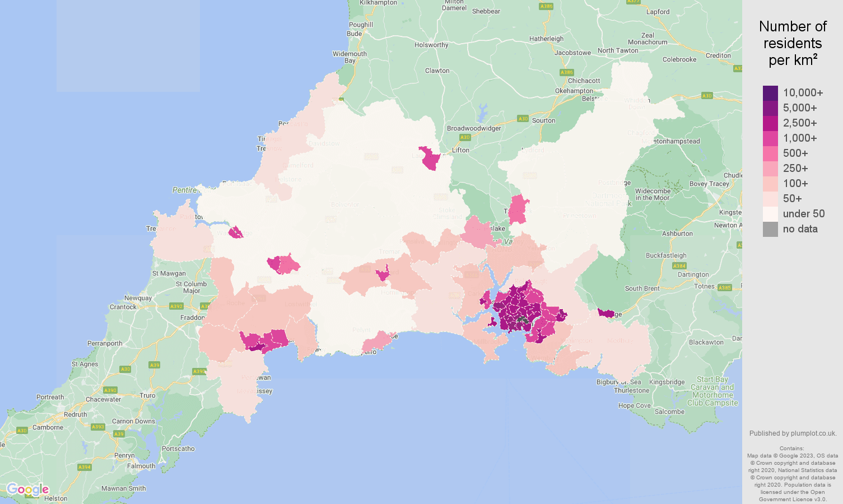Image resolution: width=843 pixels, height=504 pixels.
Task: Click the Redruth town label
Action: pyautogui.click(x=75, y=414)
